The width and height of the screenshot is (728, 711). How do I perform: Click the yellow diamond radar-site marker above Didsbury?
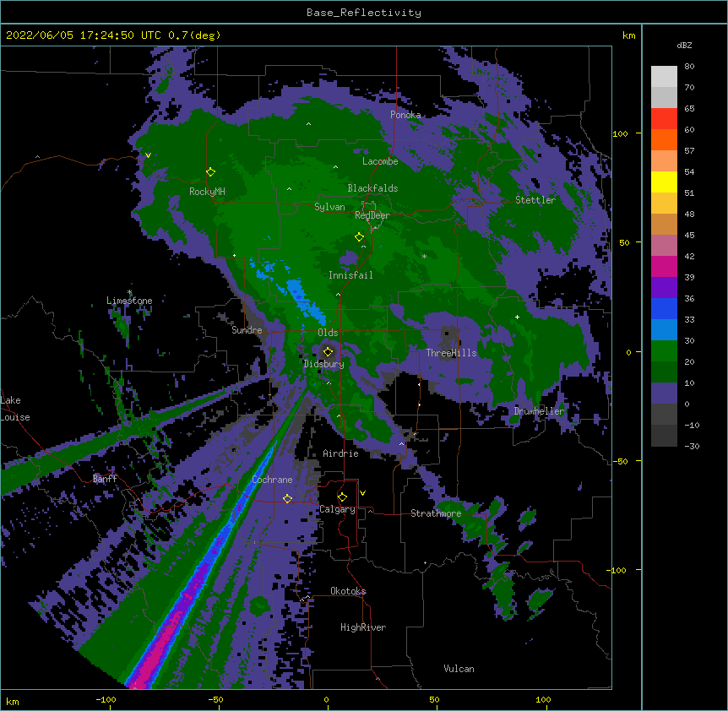coord(329,351)
